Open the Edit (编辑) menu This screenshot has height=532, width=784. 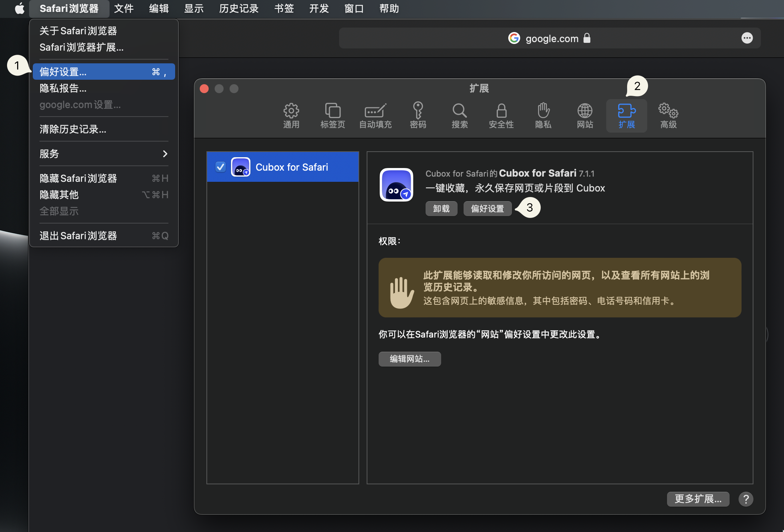click(x=159, y=9)
